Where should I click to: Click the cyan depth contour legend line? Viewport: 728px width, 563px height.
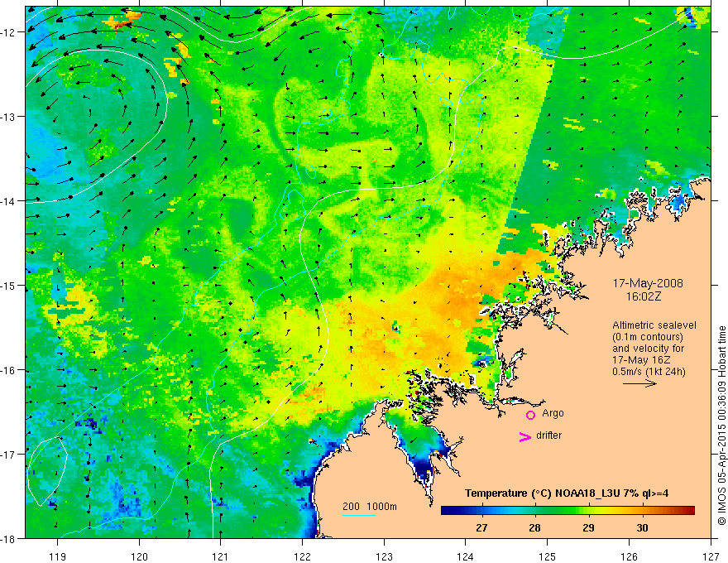tap(359, 516)
